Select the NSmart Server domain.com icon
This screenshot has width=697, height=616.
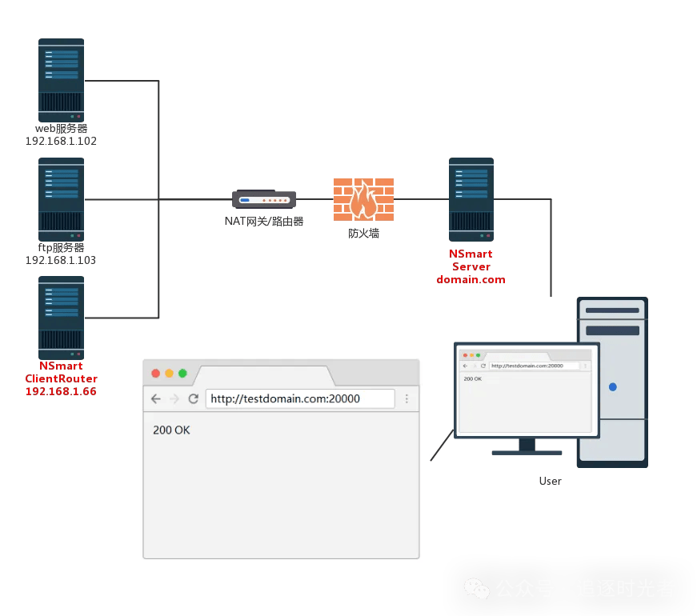tap(471, 198)
